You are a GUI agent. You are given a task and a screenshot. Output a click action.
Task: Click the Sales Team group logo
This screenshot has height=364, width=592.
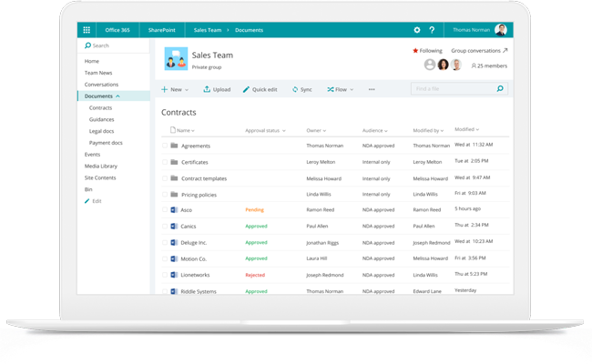(176, 59)
